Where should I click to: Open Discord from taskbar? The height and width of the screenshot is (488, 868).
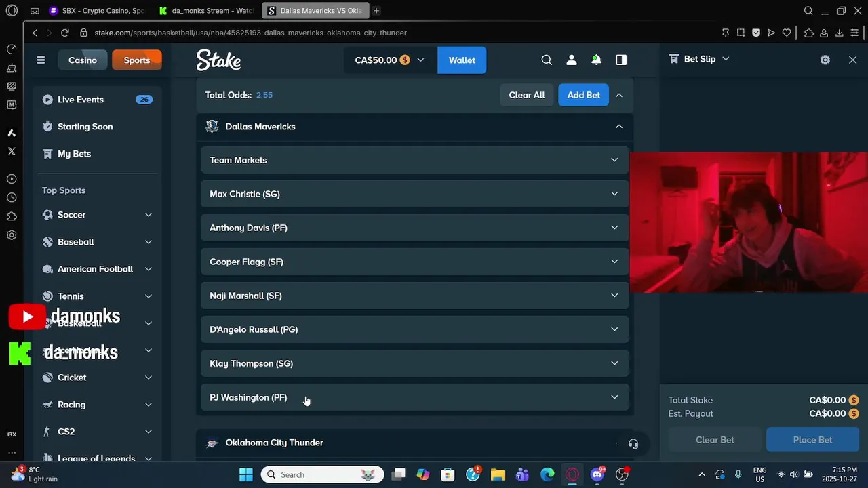click(597, 474)
